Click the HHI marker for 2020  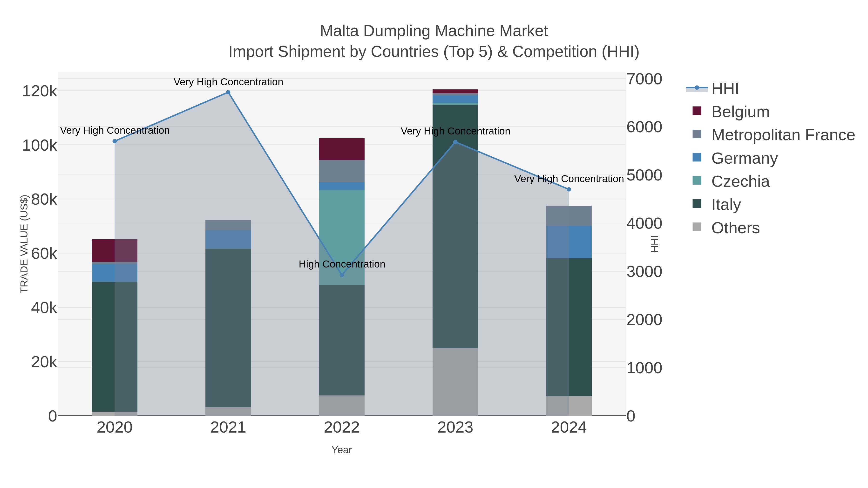coord(115,141)
